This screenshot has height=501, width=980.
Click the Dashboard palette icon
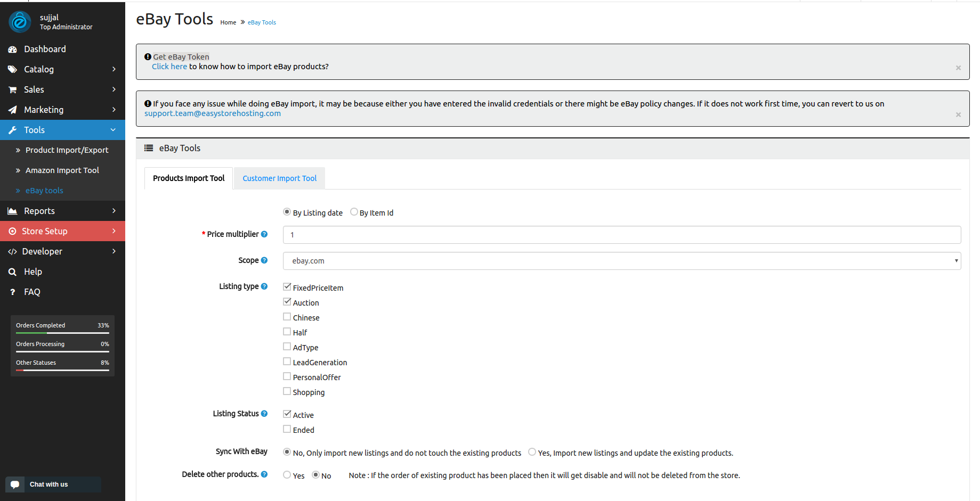(13, 50)
